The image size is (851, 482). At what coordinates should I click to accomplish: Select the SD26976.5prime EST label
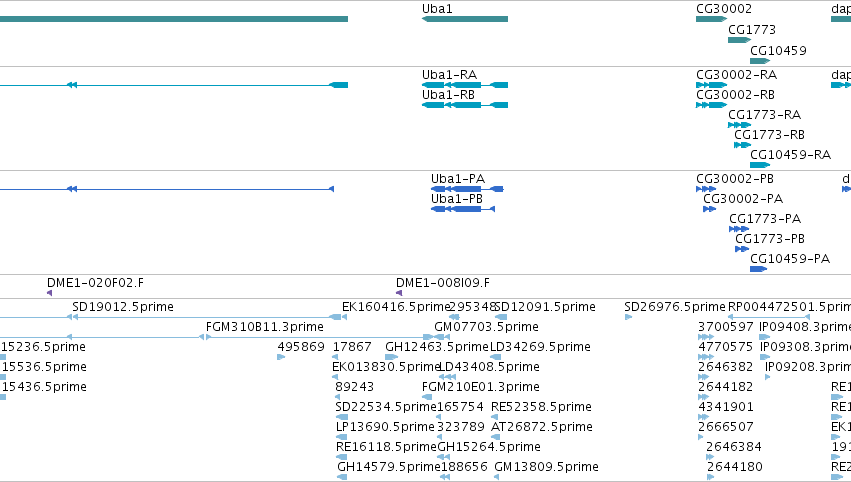click(675, 307)
